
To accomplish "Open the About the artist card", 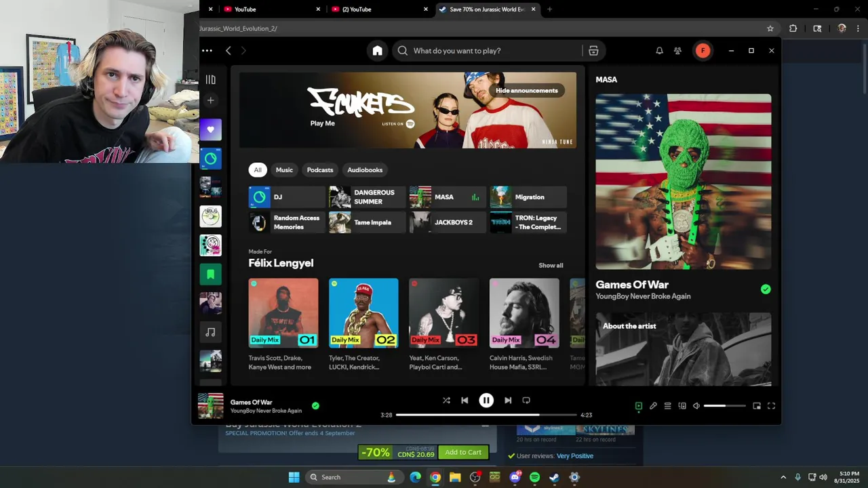I will click(684, 349).
